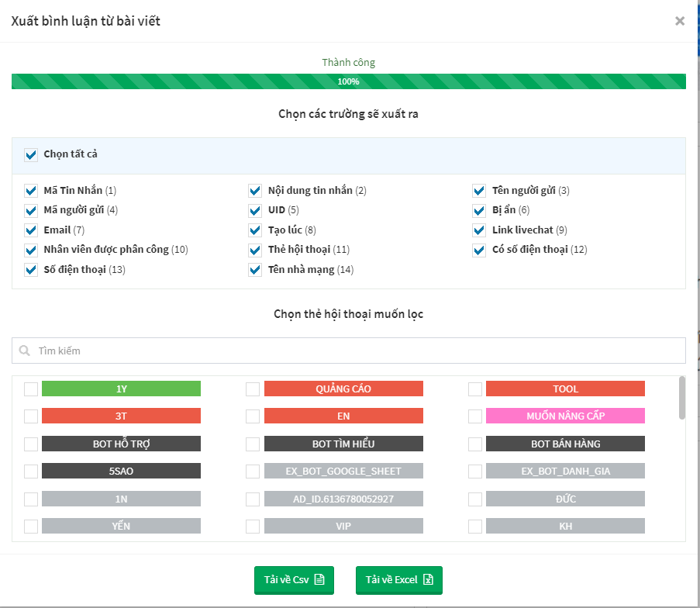The width and height of the screenshot is (700, 608).
Task: Click the Excel file icon
Action: pos(428,579)
